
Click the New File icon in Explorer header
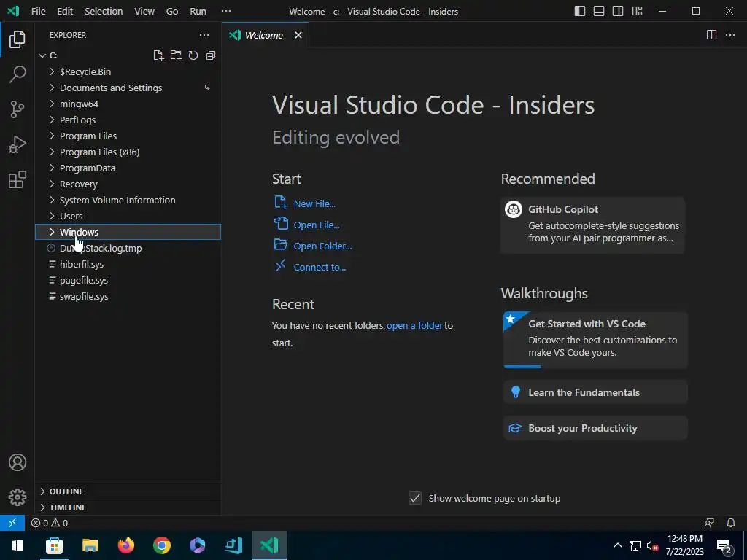click(158, 55)
